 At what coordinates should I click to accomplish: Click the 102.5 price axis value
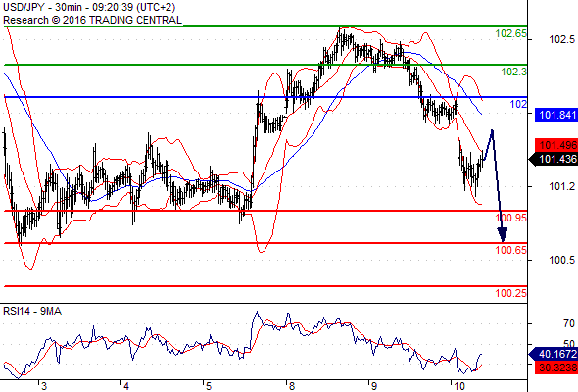coord(561,39)
